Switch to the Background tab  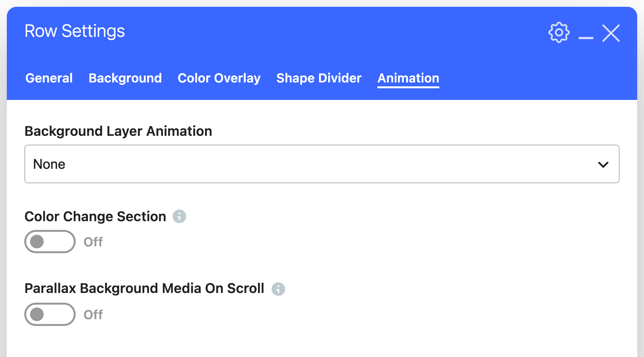125,78
